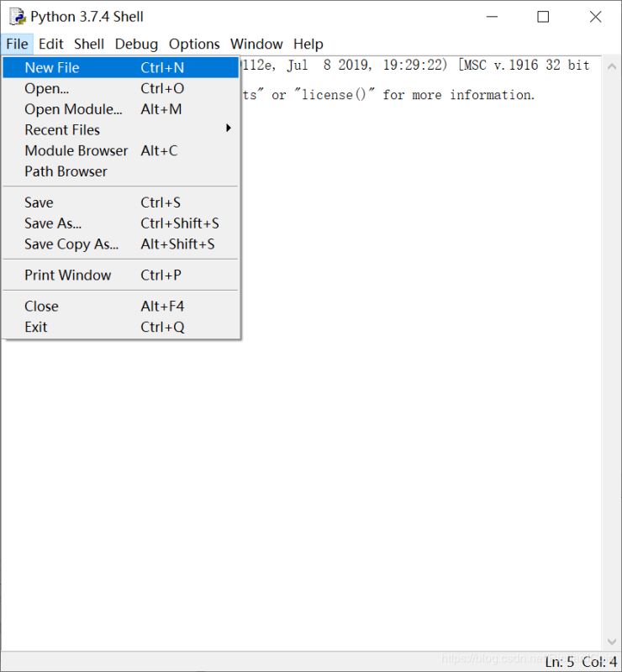
Task: Open the Shell menu
Action: tap(89, 45)
